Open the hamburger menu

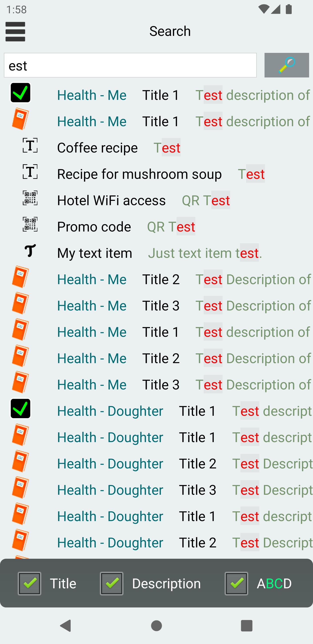15,32
